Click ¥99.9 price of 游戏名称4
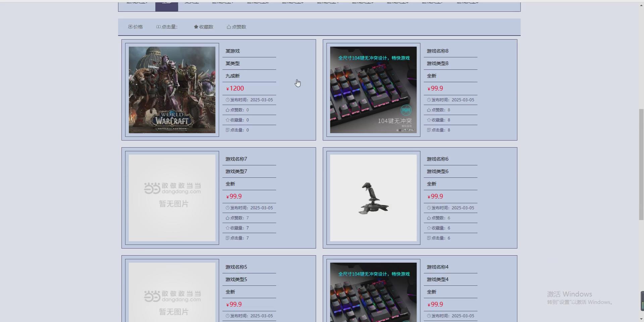The image size is (644, 322). pos(435,305)
